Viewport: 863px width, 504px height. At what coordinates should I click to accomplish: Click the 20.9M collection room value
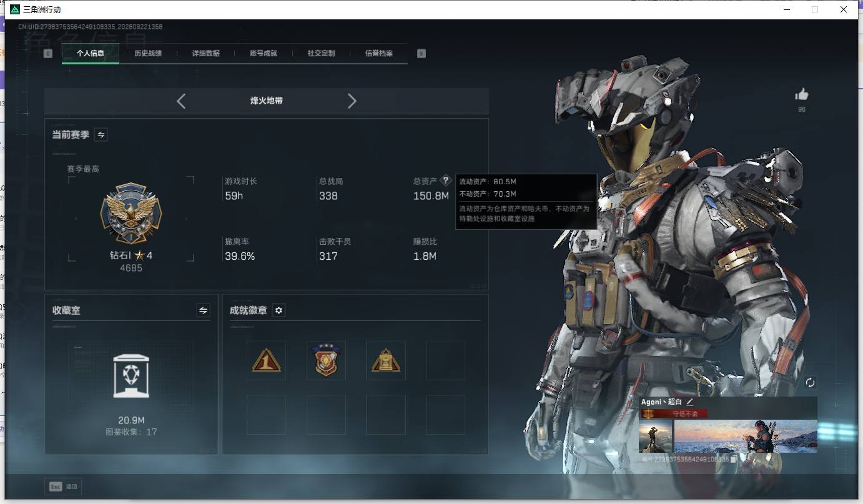click(x=131, y=420)
